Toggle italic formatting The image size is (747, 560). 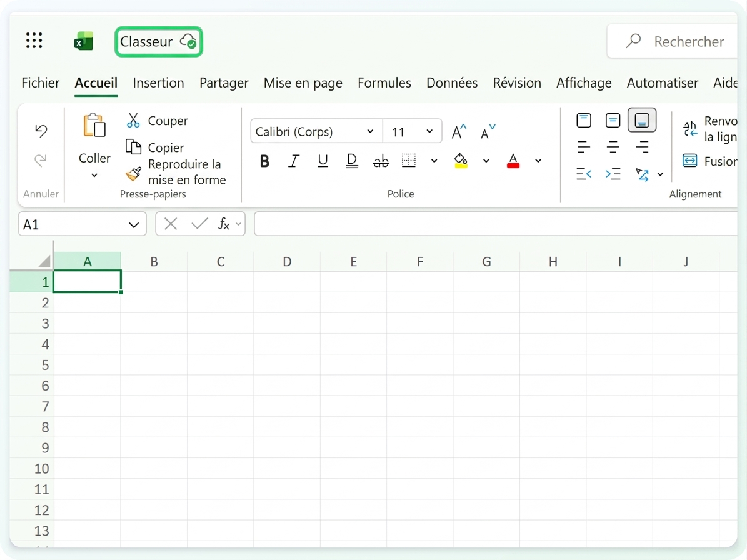pyautogui.click(x=294, y=161)
